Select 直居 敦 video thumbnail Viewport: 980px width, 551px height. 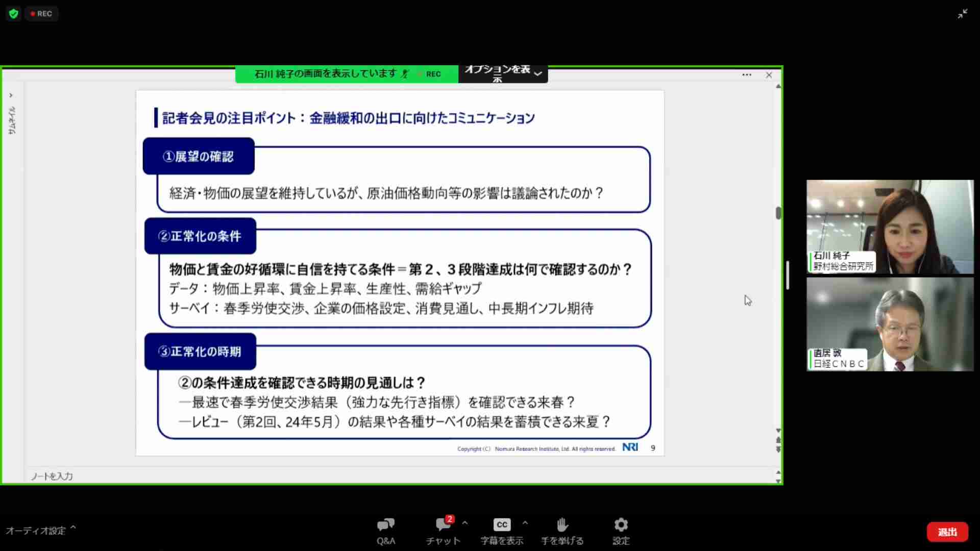coord(890,324)
